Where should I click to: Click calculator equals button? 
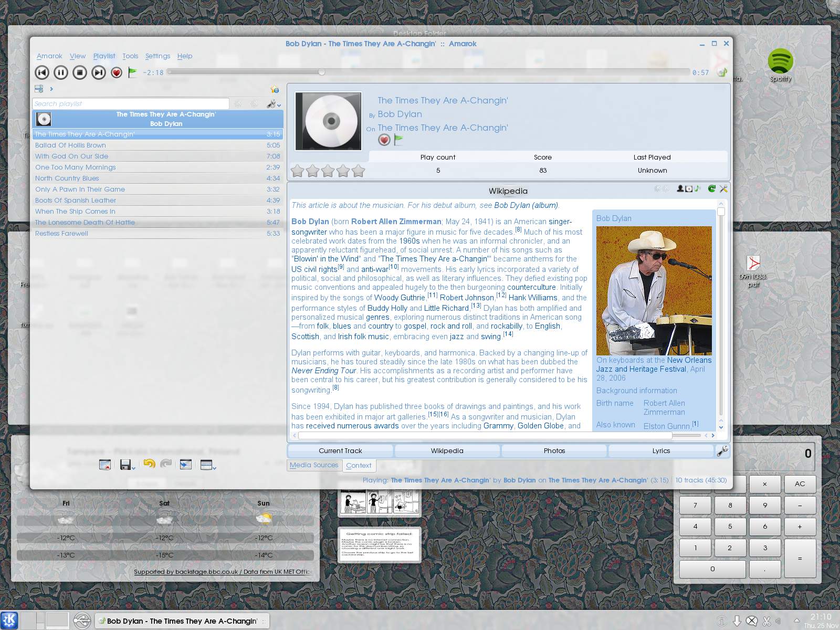tap(800, 559)
